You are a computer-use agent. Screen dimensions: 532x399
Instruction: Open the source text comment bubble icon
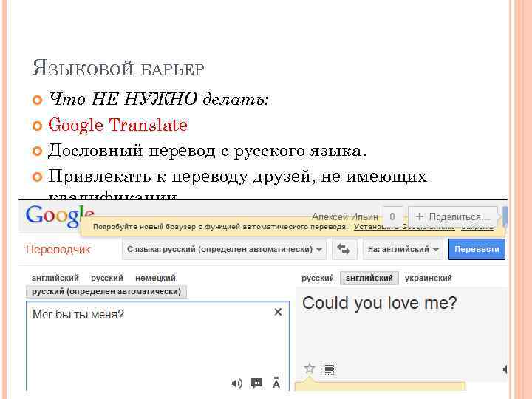pyautogui.click(x=257, y=383)
